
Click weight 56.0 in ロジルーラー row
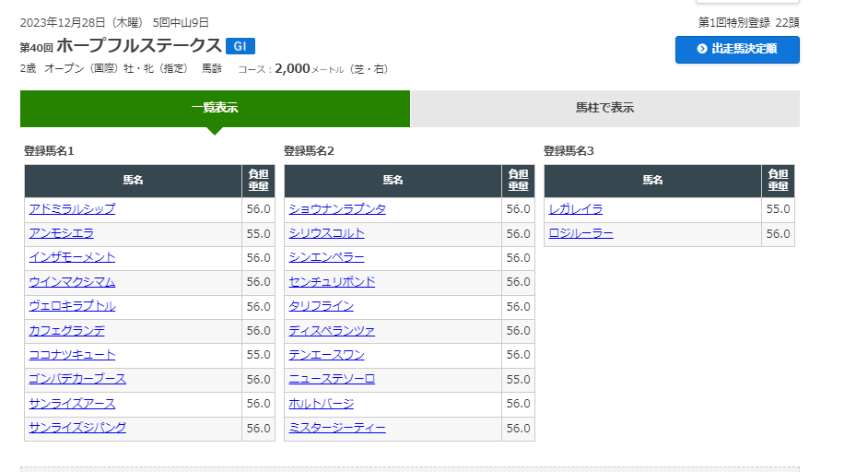pos(779,234)
